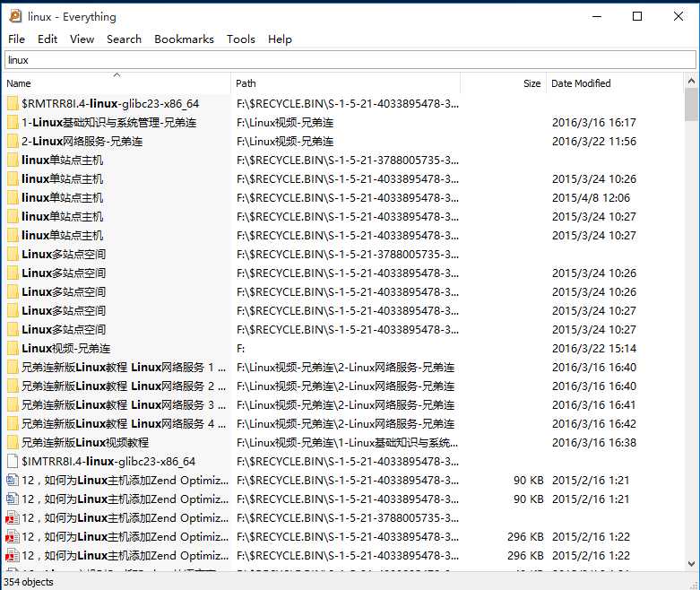Click the Everything app icon in title bar

click(15, 16)
